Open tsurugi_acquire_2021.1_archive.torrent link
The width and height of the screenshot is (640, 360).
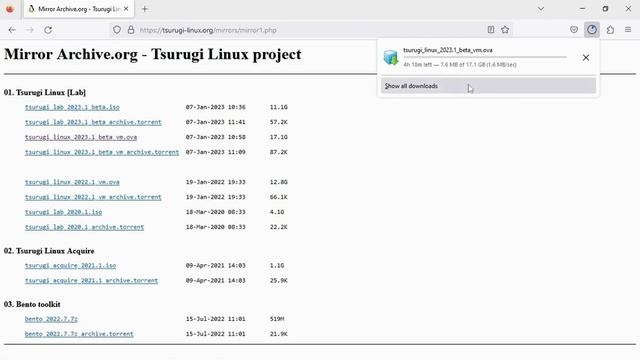[x=91, y=280]
